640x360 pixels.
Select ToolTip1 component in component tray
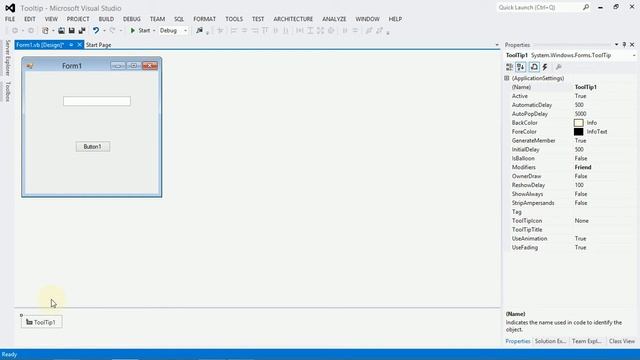41,322
